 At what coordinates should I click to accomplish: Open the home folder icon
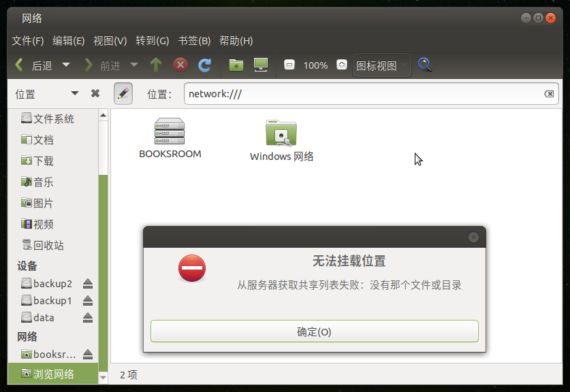236,65
